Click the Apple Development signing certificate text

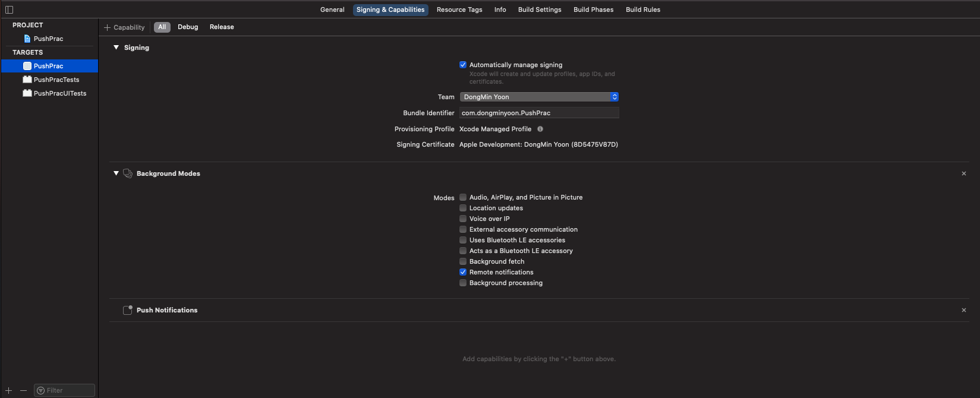click(538, 144)
